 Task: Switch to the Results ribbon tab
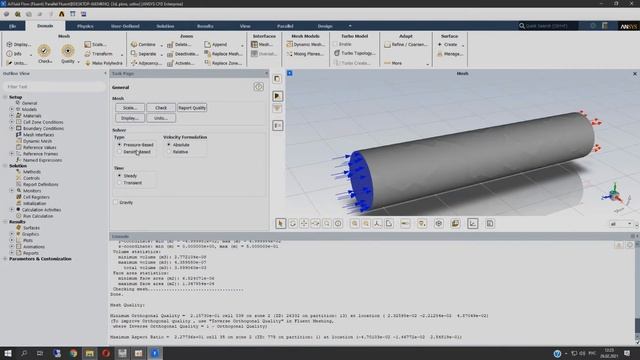(x=205, y=26)
